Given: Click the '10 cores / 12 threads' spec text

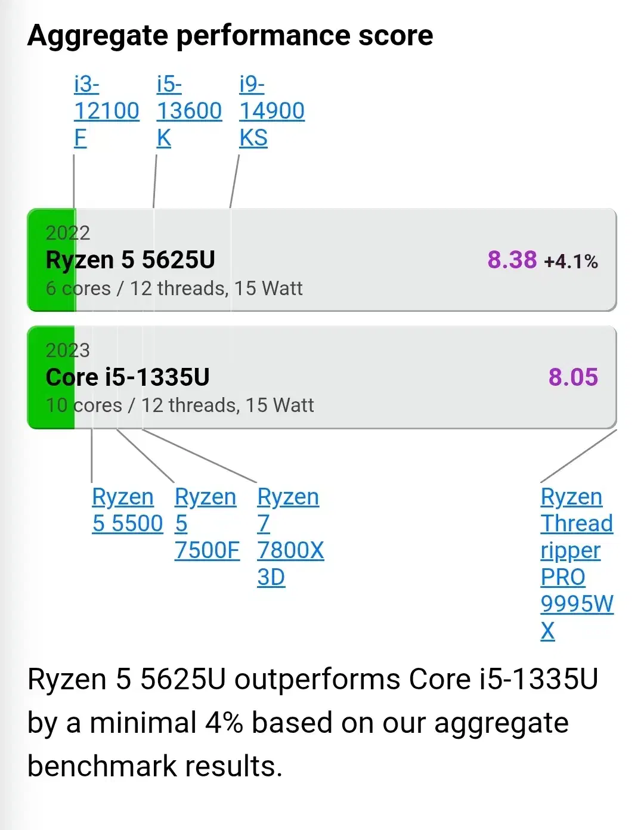Looking at the screenshot, I should (179, 405).
